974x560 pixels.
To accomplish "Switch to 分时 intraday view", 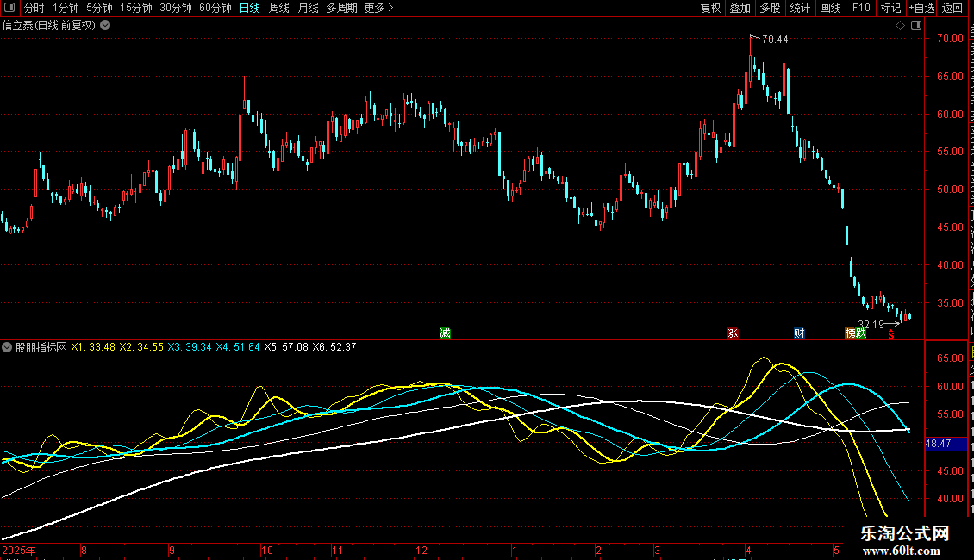I will pyautogui.click(x=34, y=8).
